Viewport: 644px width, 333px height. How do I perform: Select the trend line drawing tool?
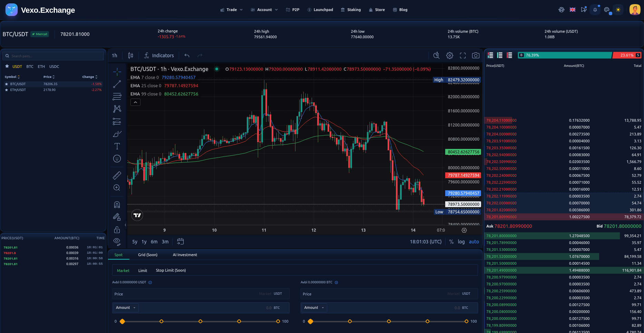click(x=117, y=84)
